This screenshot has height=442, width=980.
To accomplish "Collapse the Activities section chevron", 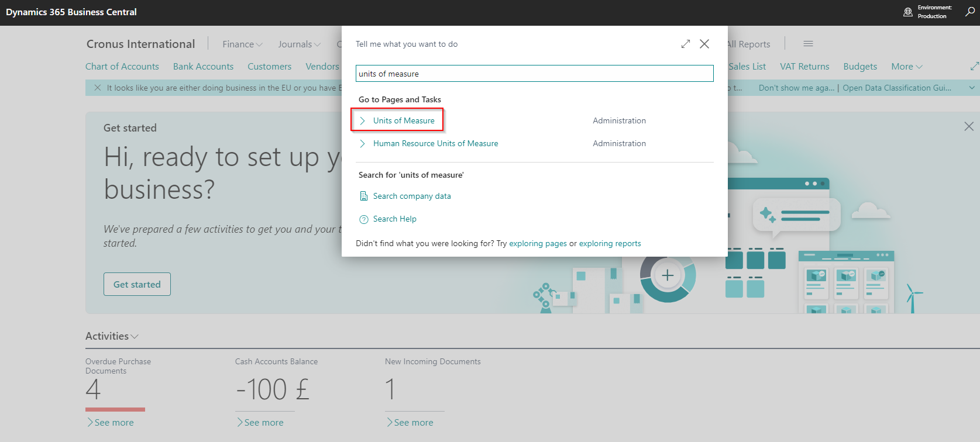I will tap(135, 337).
